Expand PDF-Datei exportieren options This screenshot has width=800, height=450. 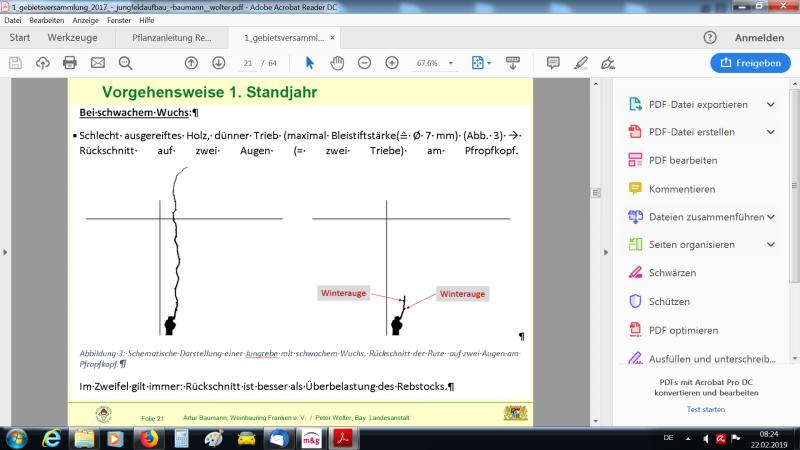pyautogui.click(x=770, y=104)
